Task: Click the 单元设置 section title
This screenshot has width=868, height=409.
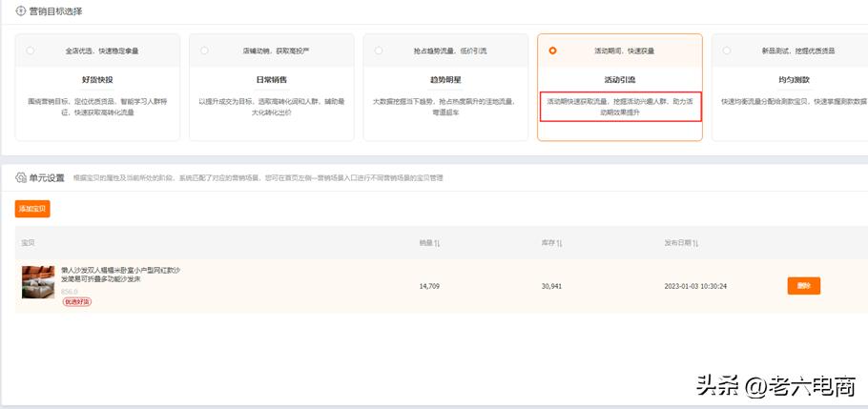Action: 47,177
